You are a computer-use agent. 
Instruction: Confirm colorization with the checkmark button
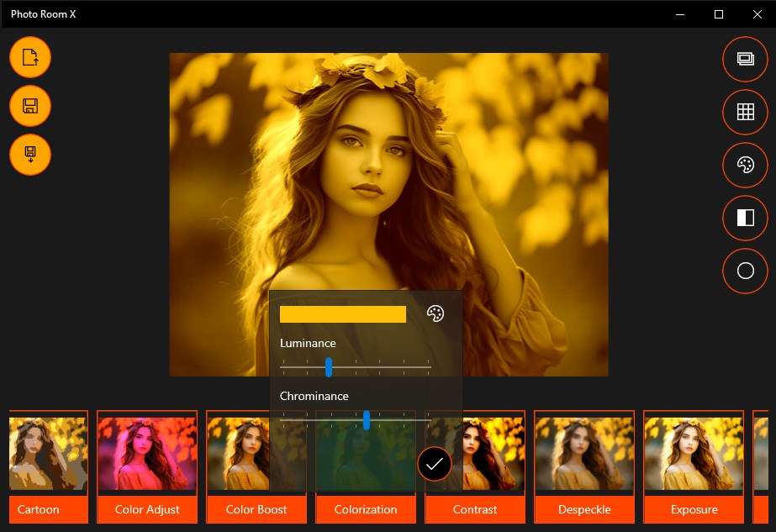(x=434, y=464)
